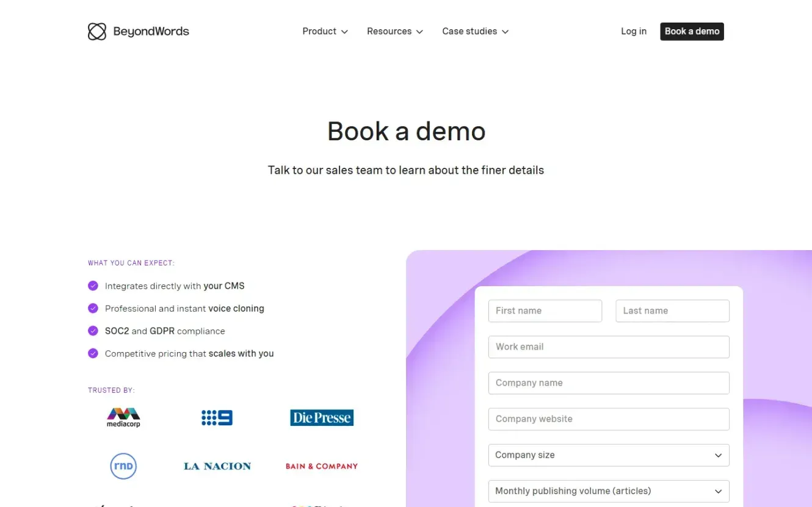Expand Monthly publishing volume dropdown
The height and width of the screenshot is (507, 812).
(x=609, y=491)
